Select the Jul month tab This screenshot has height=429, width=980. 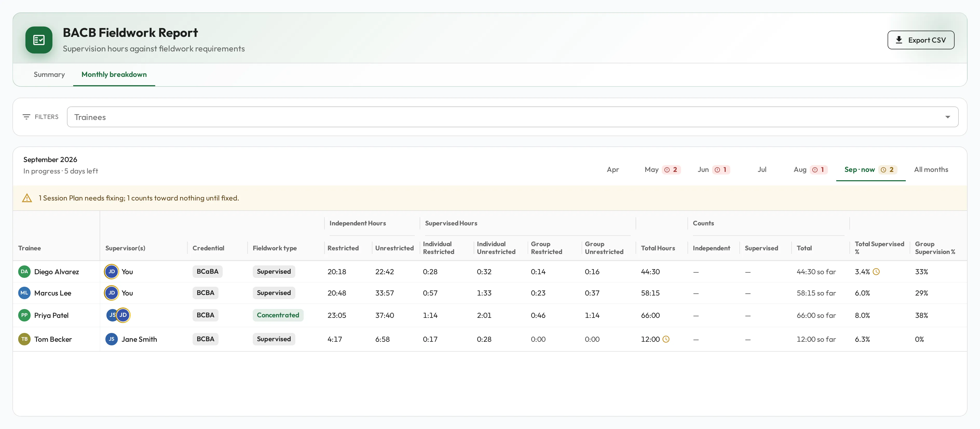(762, 170)
